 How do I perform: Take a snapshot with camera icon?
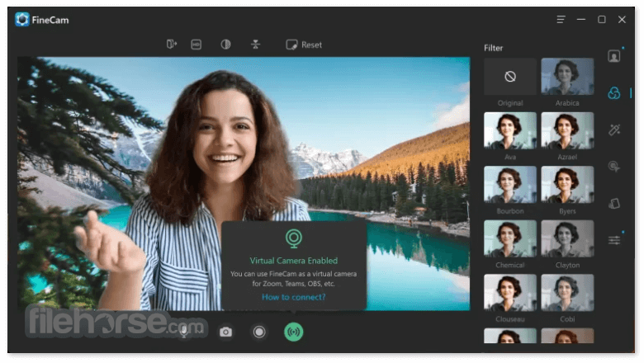pos(225,332)
